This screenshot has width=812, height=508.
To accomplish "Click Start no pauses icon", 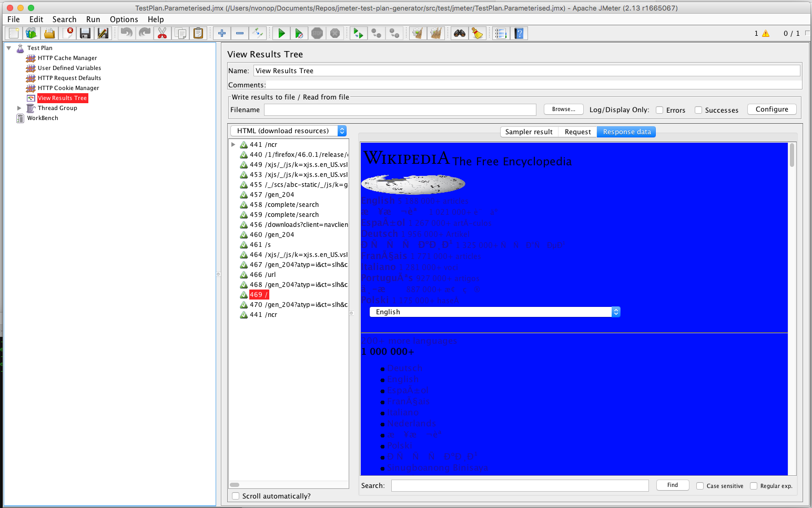I will 299,33.
